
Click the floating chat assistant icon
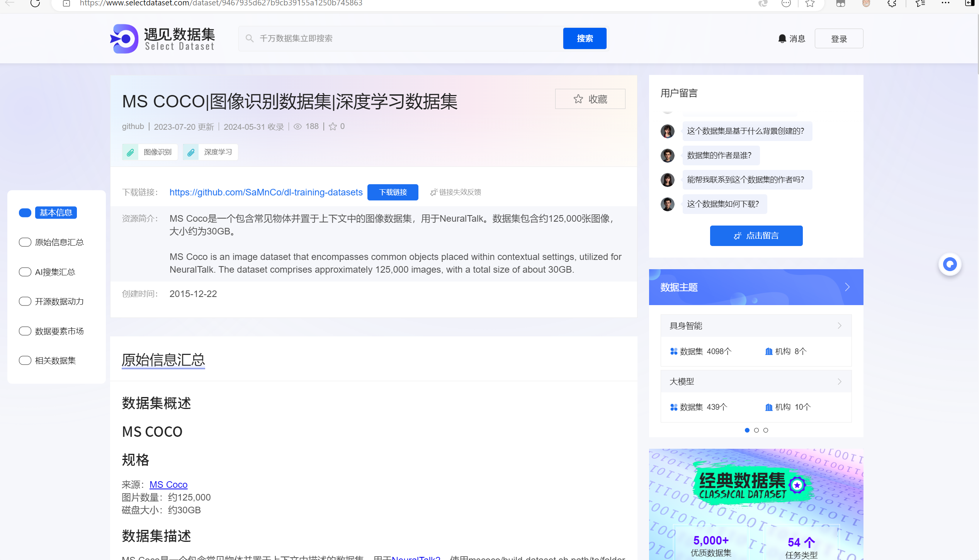[950, 265]
